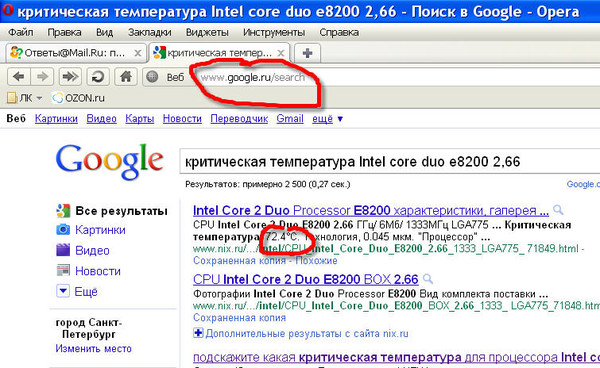Click the magnifier preview next to first result

tap(558, 210)
